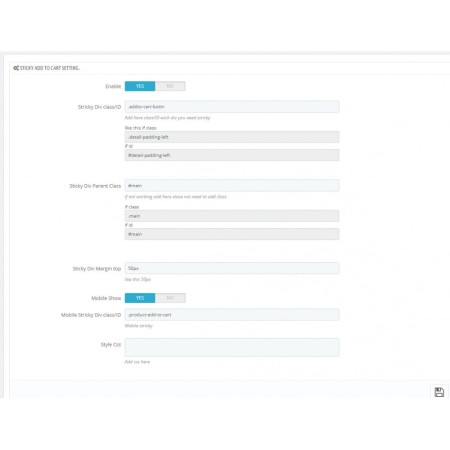Set Mobile Show to NO
The image size is (450, 450).
point(170,298)
